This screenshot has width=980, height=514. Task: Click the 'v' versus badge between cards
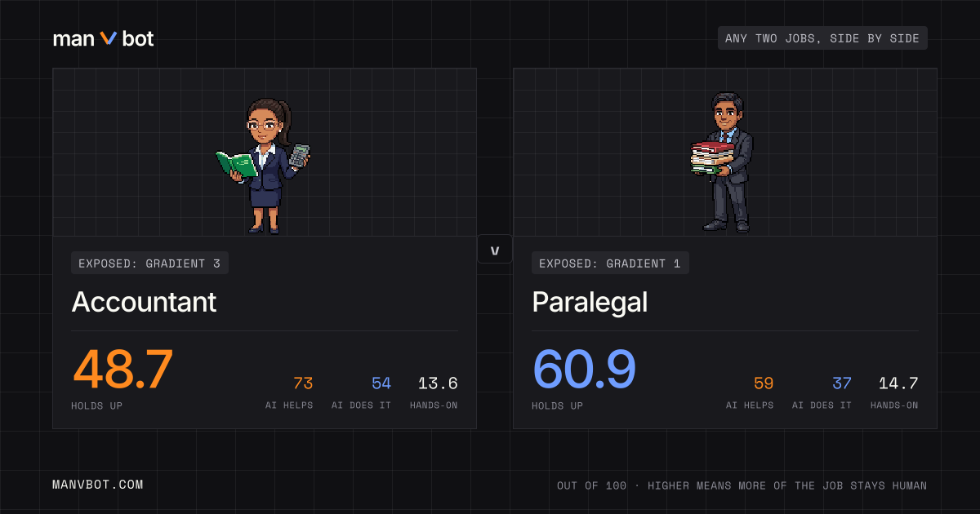494,250
